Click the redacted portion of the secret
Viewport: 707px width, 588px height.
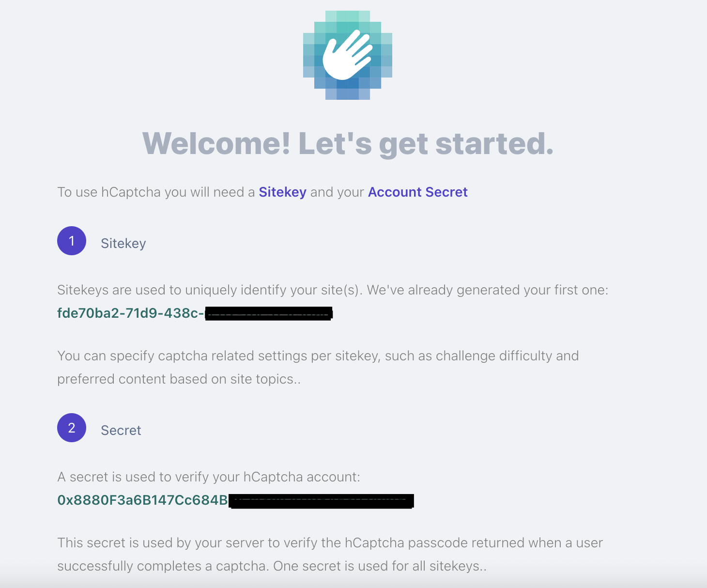coord(321,501)
